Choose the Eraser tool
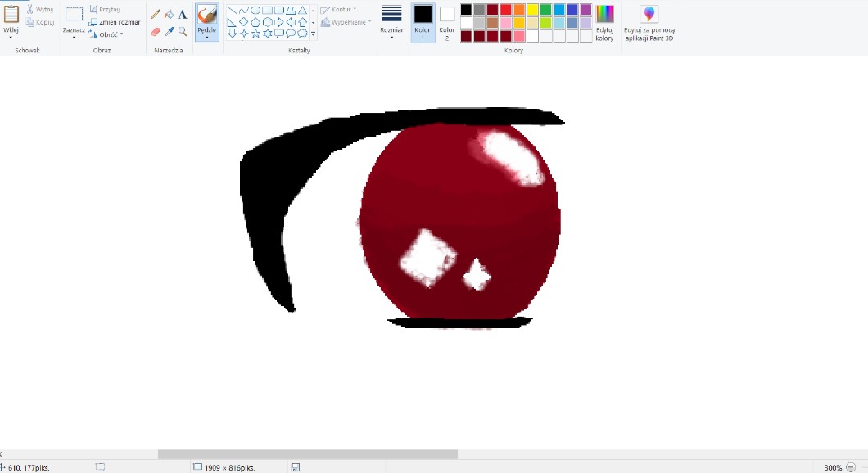868x473 pixels. (x=156, y=32)
